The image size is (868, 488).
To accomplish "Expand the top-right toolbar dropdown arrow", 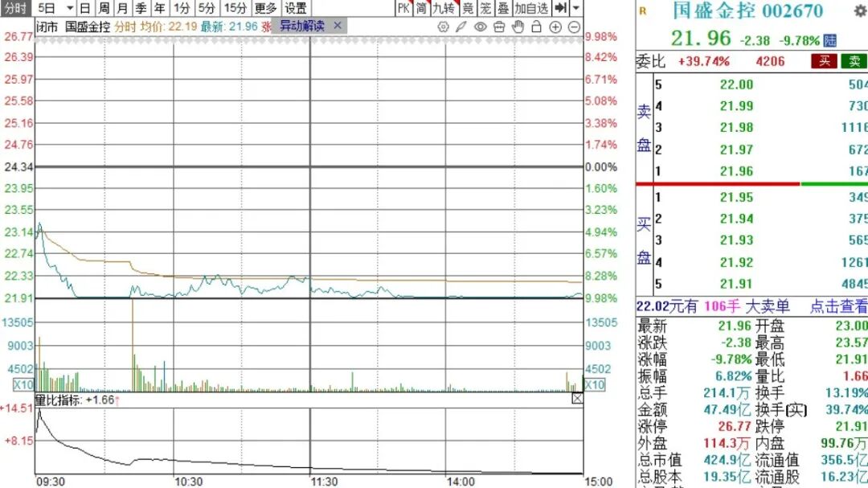I will [576, 9].
